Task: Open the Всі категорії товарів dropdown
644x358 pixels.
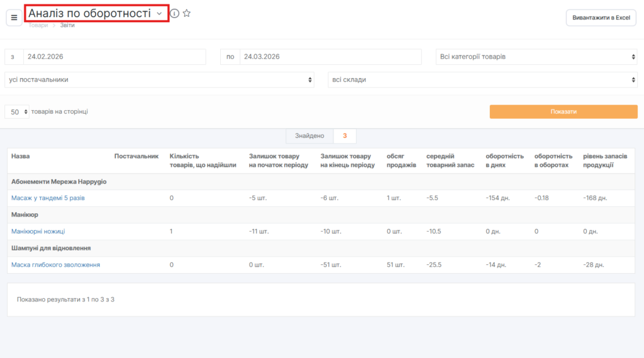Action: tap(536, 57)
